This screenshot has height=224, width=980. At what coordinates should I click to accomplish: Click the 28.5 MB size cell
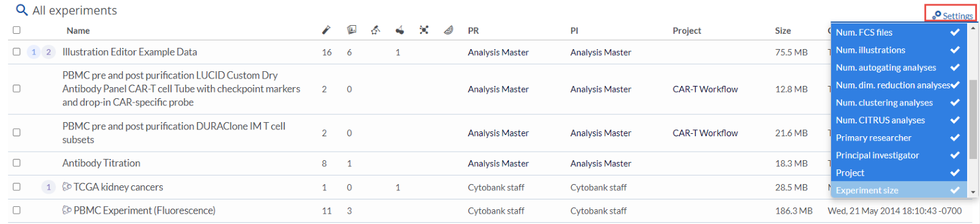[x=791, y=187]
